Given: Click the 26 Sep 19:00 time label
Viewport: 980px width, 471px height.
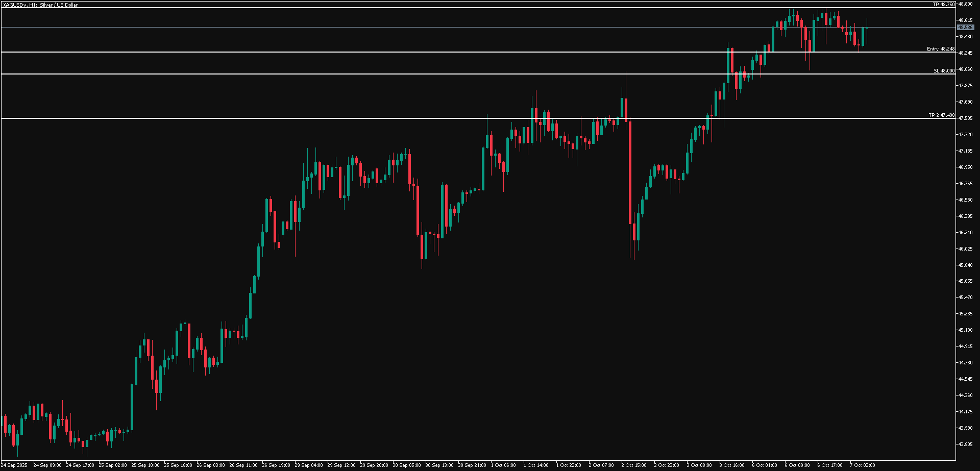Looking at the screenshot, I should tap(276, 465).
